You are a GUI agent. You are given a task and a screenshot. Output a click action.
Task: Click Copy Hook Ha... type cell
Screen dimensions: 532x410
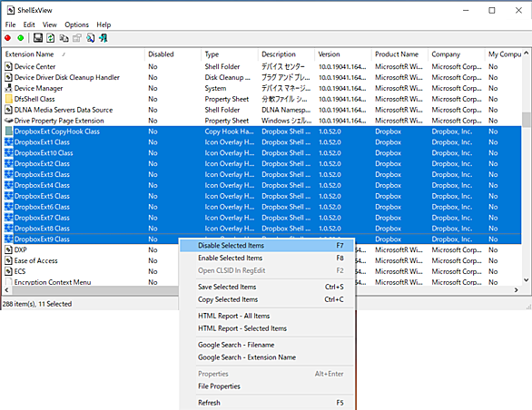229,132
